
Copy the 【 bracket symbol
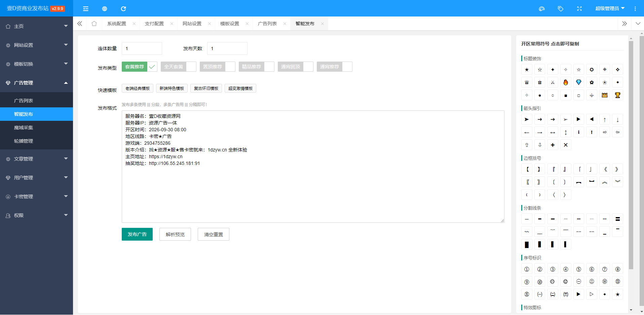tap(527, 169)
